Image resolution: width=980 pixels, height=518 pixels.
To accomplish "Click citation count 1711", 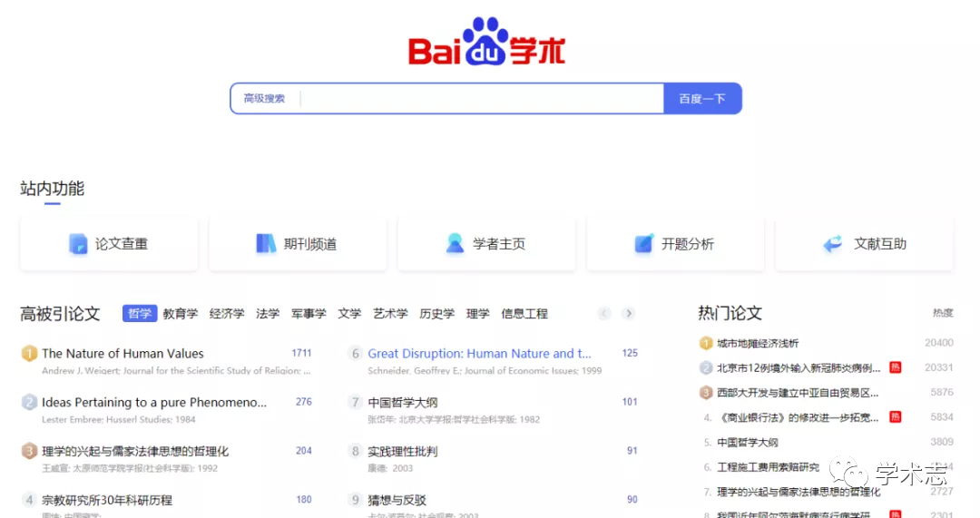I will pyautogui.click(x=301, y=353).
